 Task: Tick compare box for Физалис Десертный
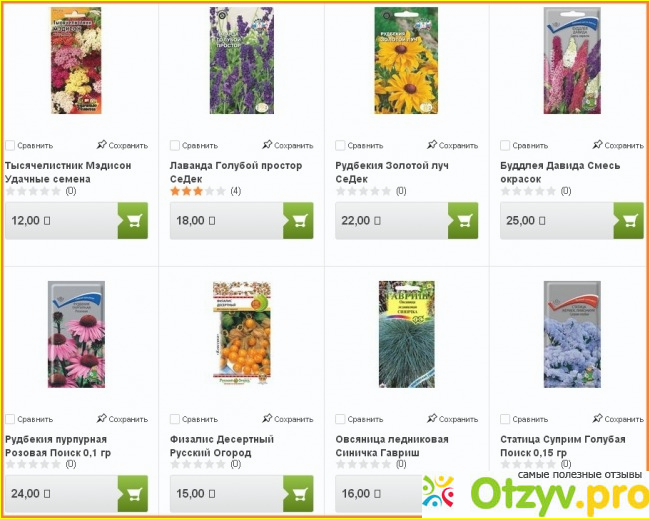point(175,419)
